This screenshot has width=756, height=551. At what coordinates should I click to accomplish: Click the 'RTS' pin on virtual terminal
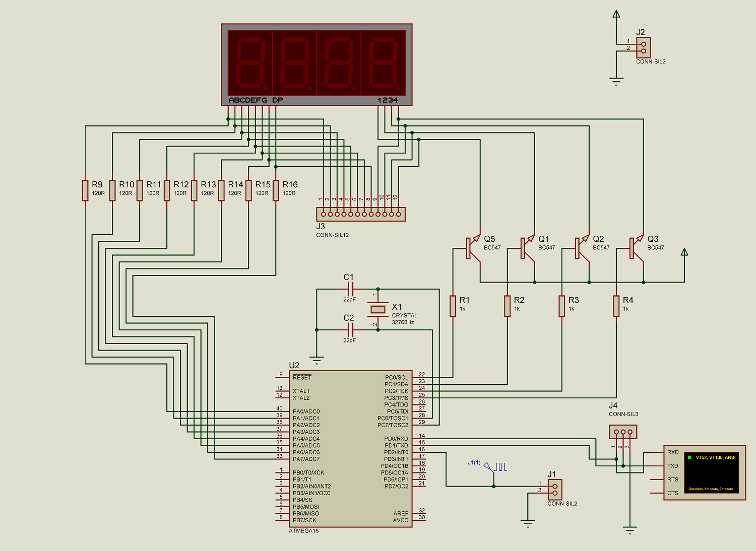tap(673, 479)
